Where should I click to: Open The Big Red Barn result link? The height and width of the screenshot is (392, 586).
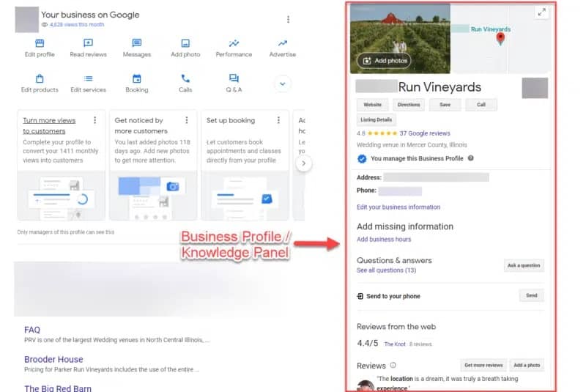(58, 388)
